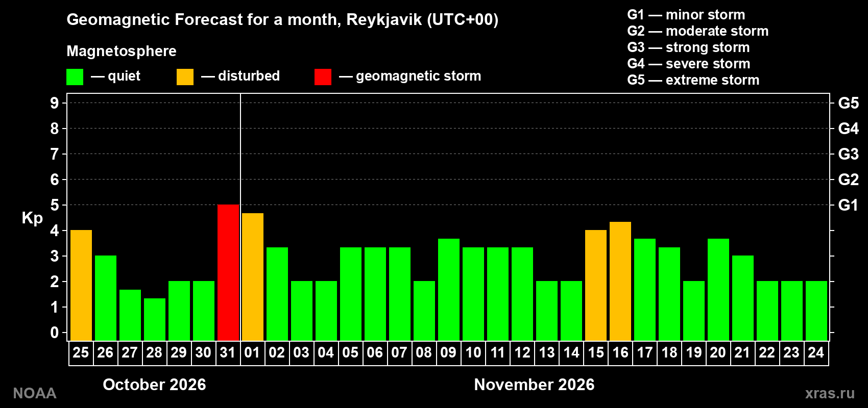Screen dimensions: 868x408
Task: Click the date label "25" under the chart
Action: [81, 352]
